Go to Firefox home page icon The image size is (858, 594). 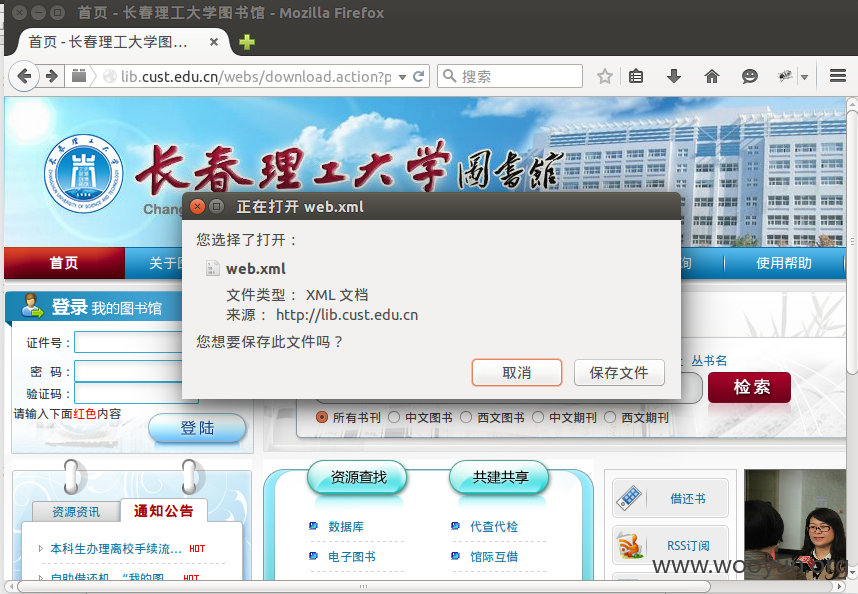[x=711, y=76]
